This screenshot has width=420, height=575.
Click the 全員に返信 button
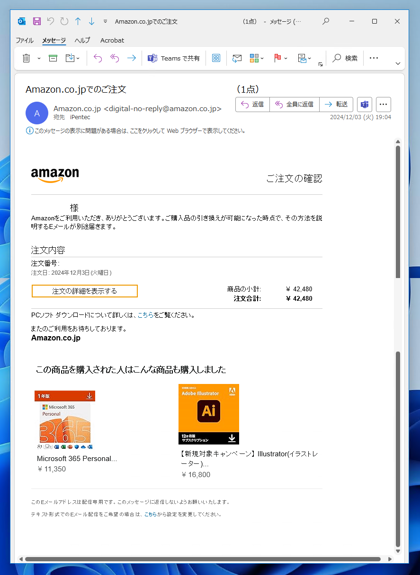coord(295,105)
